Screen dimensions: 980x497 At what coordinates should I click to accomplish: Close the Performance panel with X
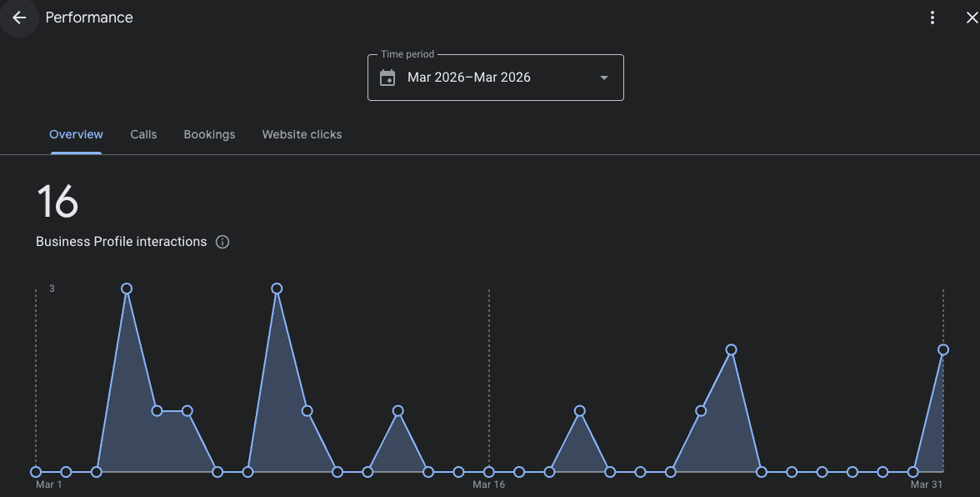[x=971, y=18]
